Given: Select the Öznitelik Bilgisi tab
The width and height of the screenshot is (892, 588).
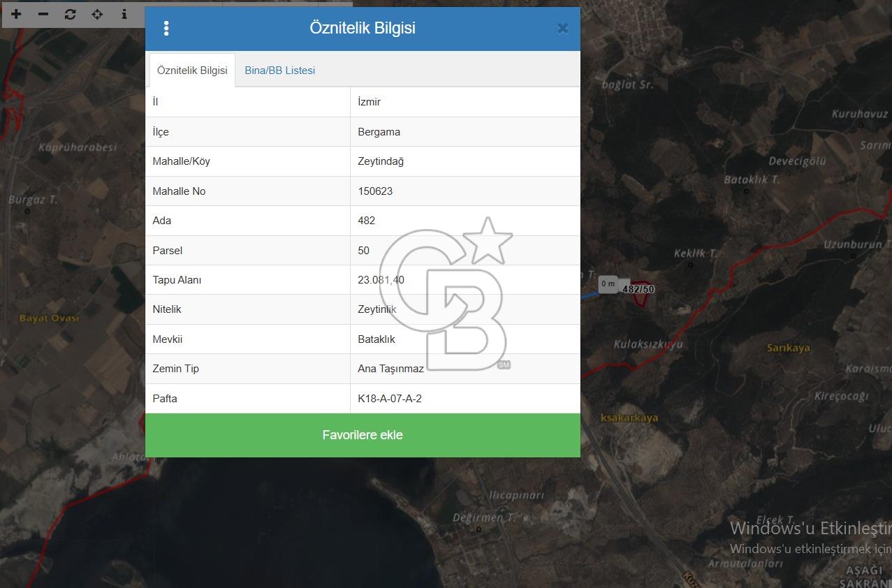Looking at the screenshot, I should pos(192,71).
